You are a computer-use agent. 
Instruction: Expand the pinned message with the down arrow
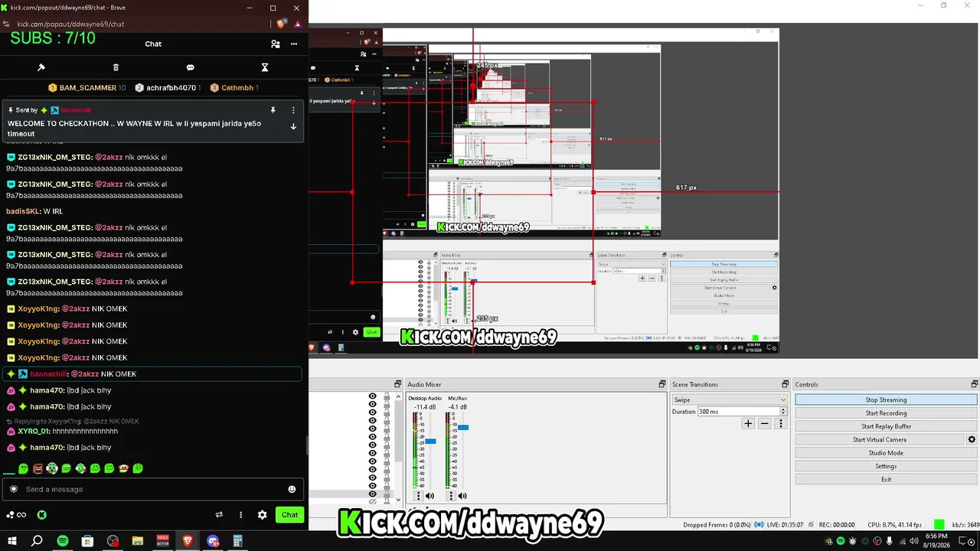point(293,126)
